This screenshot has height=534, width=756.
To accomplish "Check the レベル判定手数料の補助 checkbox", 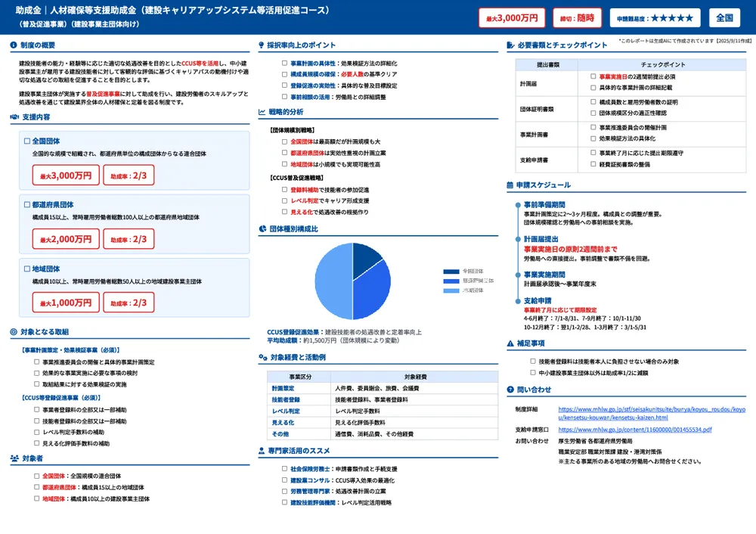I will (x=36, y=432).
